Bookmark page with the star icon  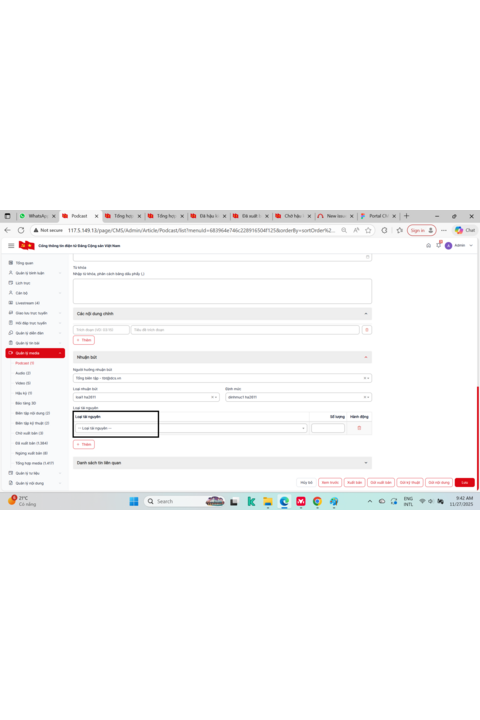368,230
